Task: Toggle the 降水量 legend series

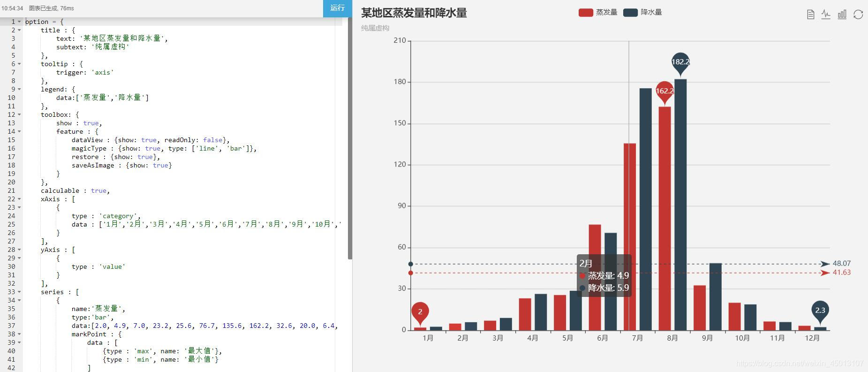Action: tap(642, 12)
